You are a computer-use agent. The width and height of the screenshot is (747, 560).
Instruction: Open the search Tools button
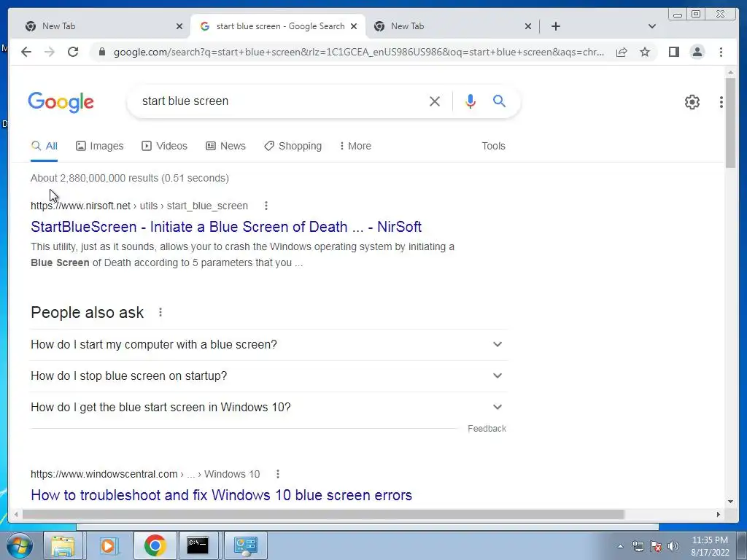click(x=493, y=146)
